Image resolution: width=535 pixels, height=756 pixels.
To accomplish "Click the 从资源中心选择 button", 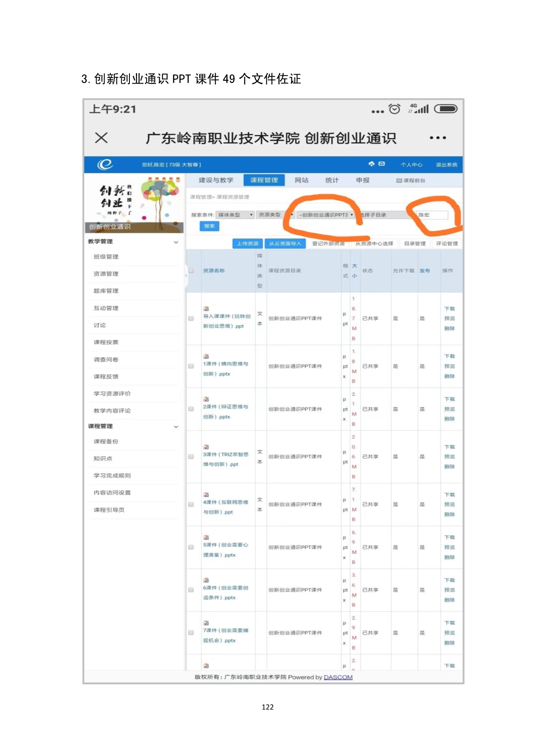I will pyautogui.click(x=374, y=244).
